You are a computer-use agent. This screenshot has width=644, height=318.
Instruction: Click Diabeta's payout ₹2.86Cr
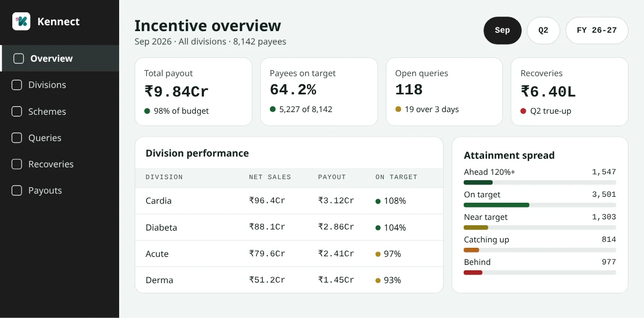(x=336, y=227)
